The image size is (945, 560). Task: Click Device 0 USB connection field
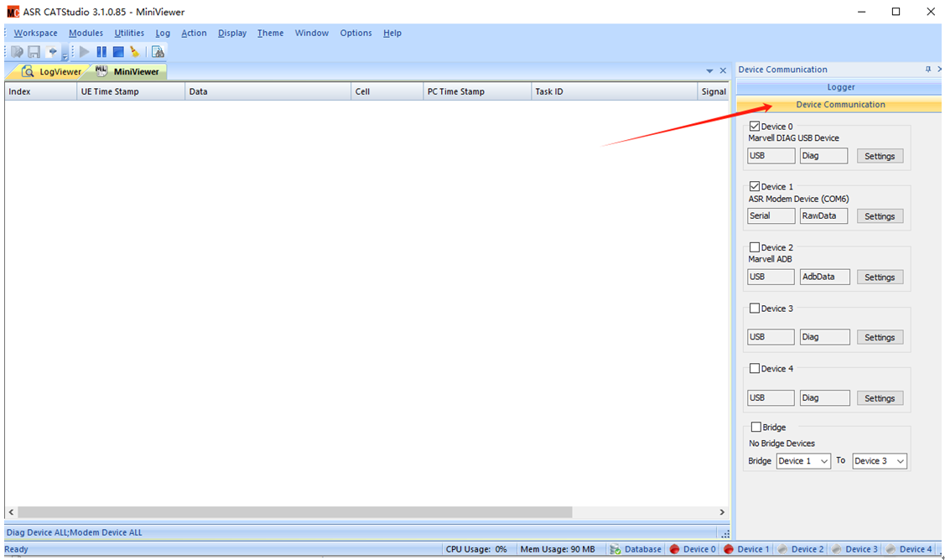[771, 156]
